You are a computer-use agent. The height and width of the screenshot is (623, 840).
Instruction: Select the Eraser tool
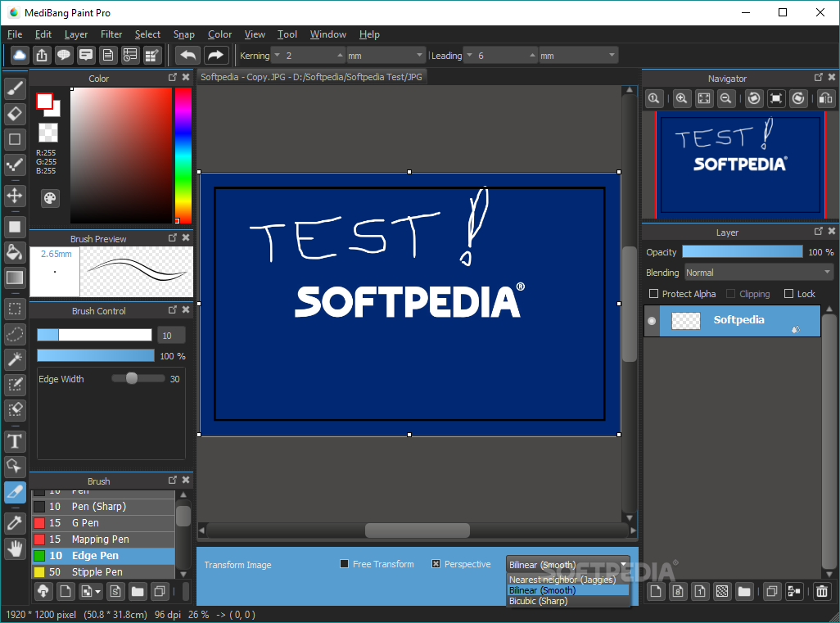(15, 114)
